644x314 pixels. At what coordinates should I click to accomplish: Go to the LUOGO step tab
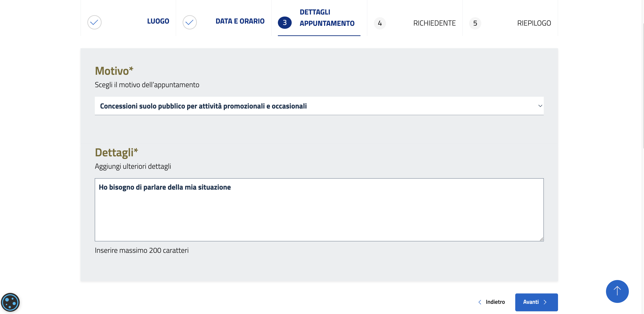click(x=158, y=21)
